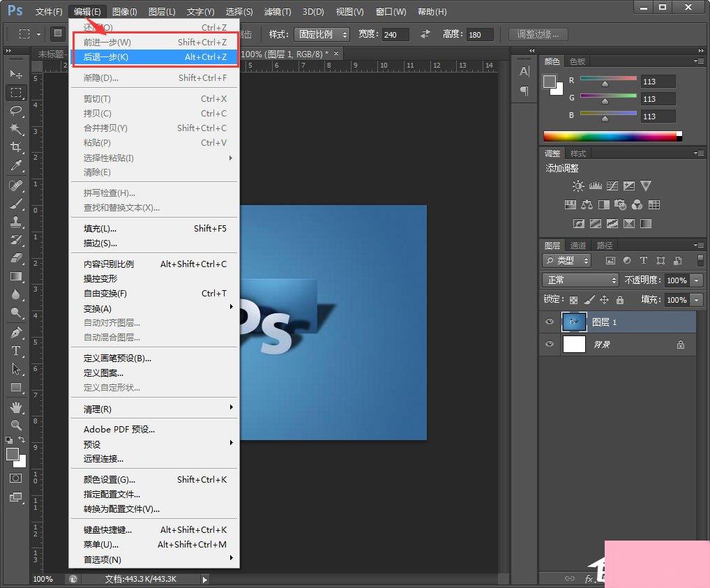Select the Blur tool
Image resolution: width=710 pixels, height=588 pixels.
coord(16,294)
